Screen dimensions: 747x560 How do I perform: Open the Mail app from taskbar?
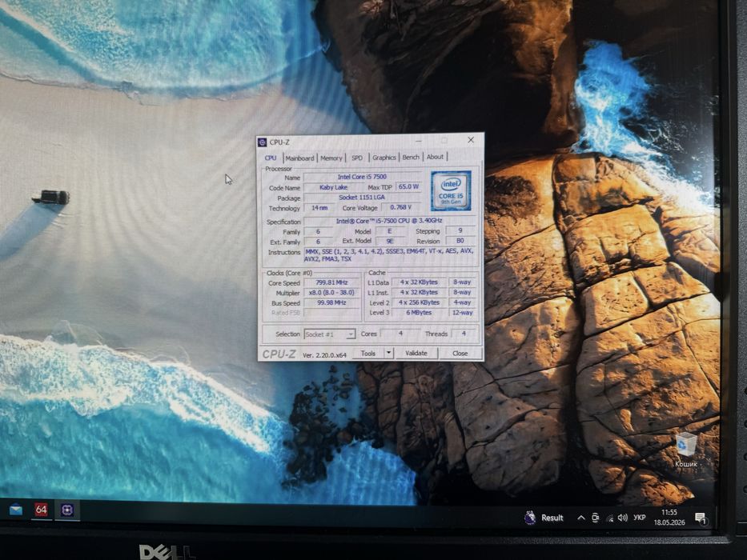pos(16,510)
